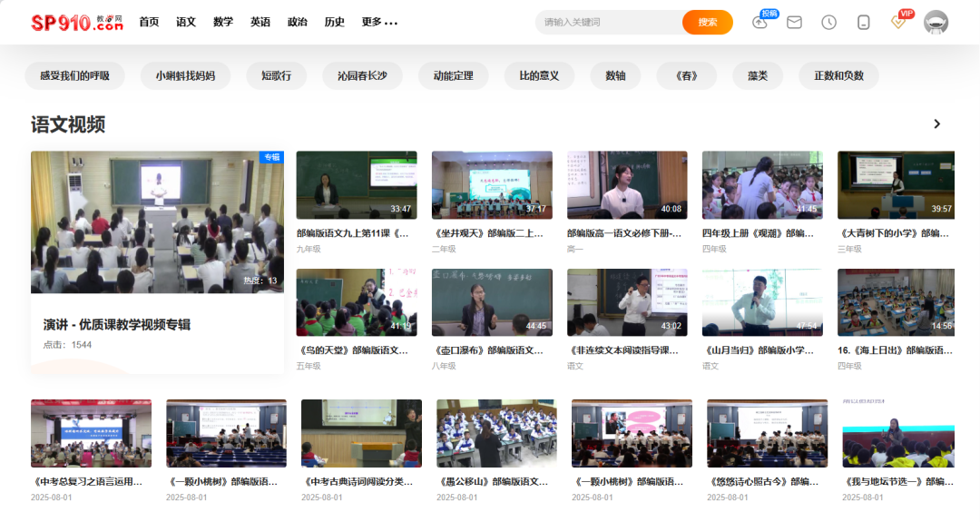Select the 正数和负数 tag
The image size is (980, 522).
coord(838,75)
